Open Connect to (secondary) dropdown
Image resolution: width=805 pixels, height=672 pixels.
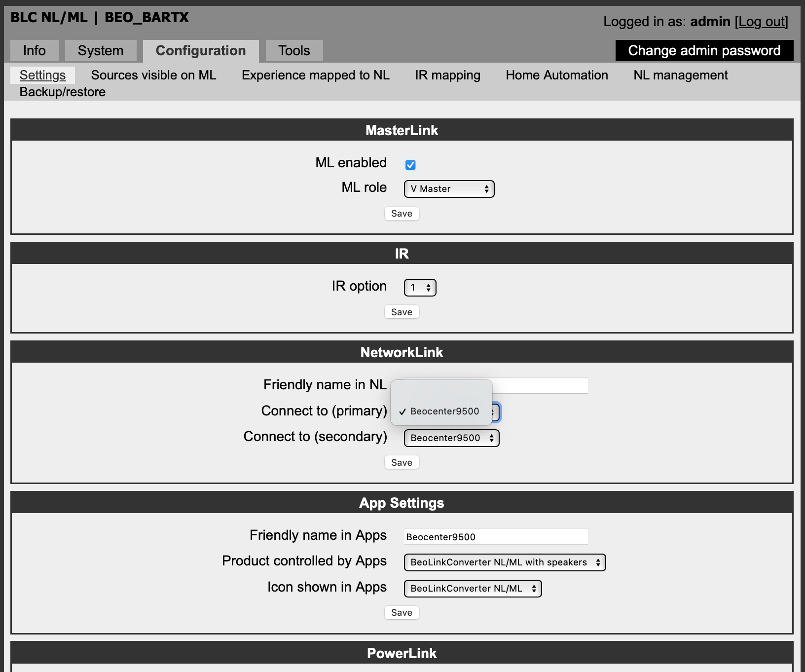point(452,438)
